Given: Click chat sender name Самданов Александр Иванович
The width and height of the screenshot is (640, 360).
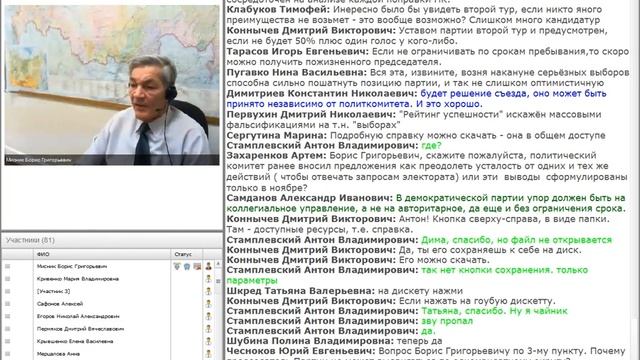Looking at the screenshot, I should pos(309,198).
